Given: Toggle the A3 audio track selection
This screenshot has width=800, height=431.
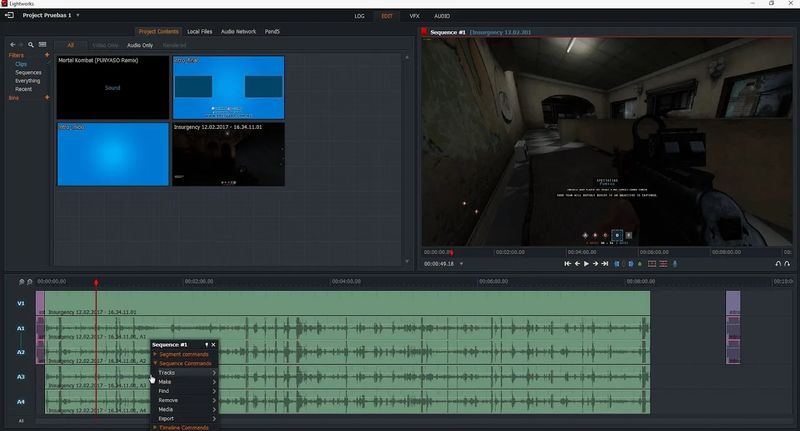Looking at the screenshot, I should [x=20, y=377].
